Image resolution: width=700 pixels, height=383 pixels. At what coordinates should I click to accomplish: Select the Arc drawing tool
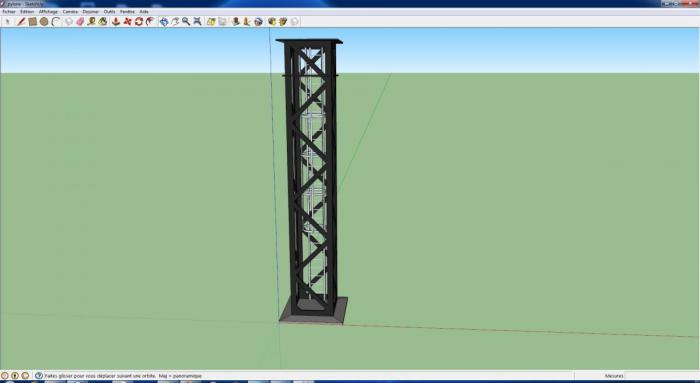pyautogui.click(x=55, y=21)
